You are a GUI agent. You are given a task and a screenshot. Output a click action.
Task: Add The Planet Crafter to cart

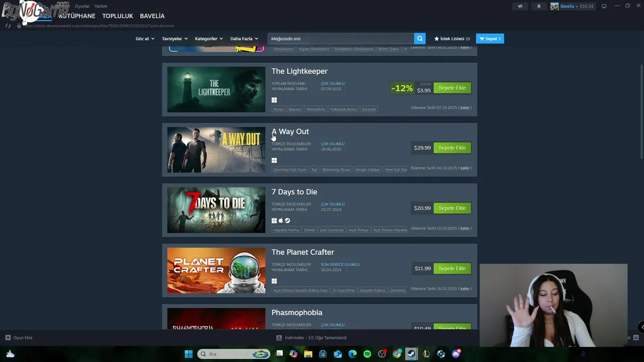click(452, 268)
